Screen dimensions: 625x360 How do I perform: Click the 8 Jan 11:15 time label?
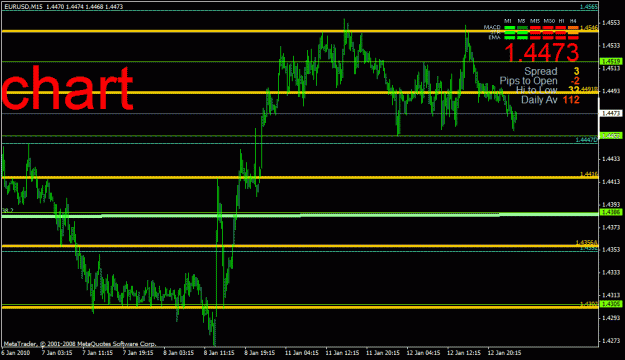pos(219,353)
